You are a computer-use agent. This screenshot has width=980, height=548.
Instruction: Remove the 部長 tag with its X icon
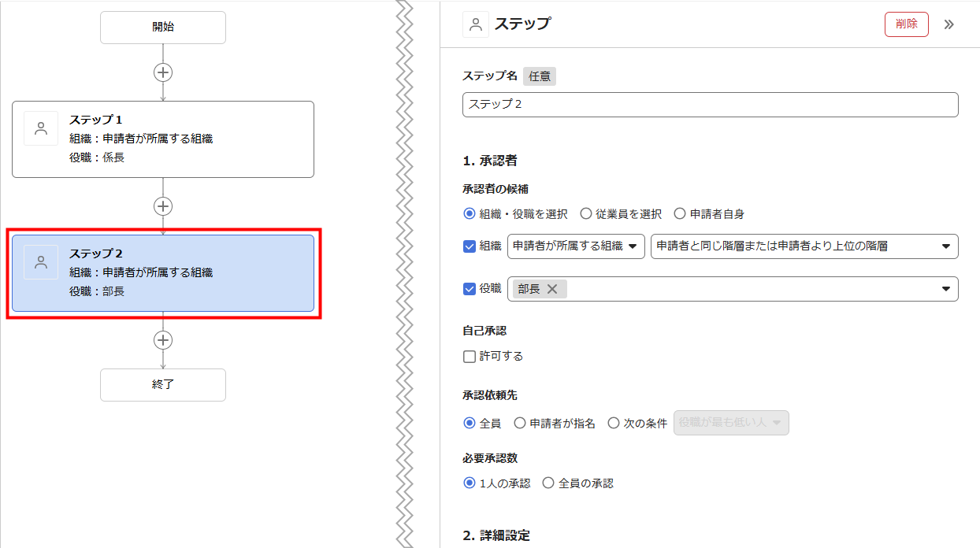552,289
